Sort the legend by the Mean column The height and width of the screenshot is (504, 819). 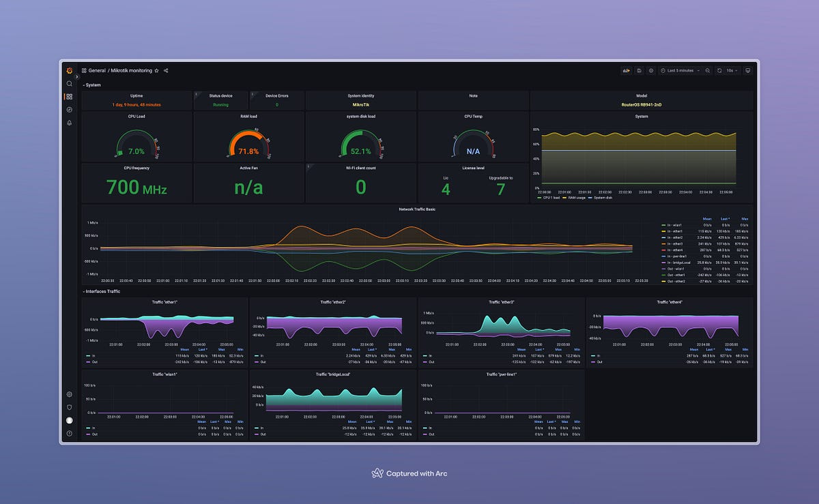tap(707, 219)
